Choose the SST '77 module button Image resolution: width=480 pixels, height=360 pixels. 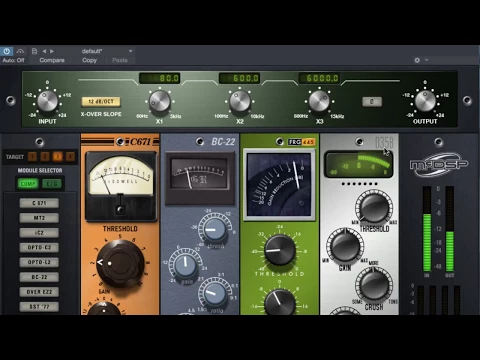(39, 307)
